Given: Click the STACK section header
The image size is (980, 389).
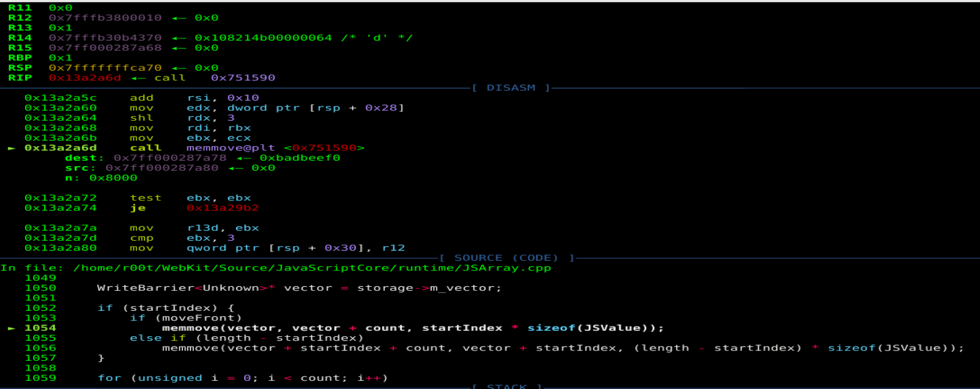Looking at the screenshot, I should click(x=507, y=386).
